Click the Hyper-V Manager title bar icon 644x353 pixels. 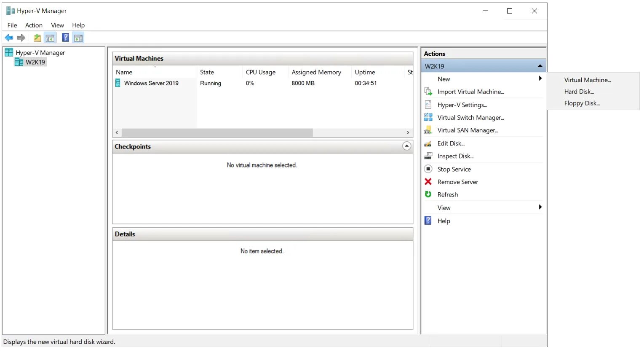coord(11,11)
